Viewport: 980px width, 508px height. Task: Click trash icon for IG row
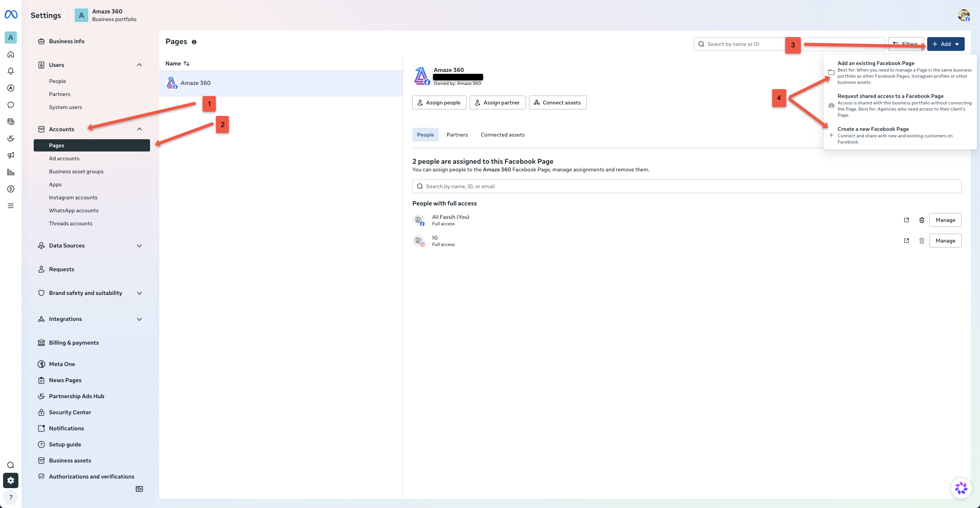click(922, 241)
